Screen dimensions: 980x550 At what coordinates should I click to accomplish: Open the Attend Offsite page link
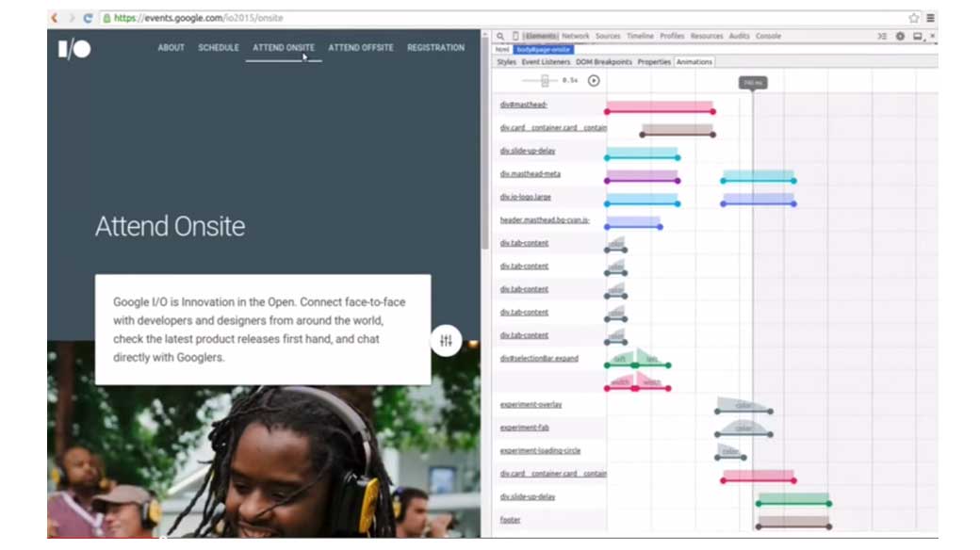tap(359, 47)
